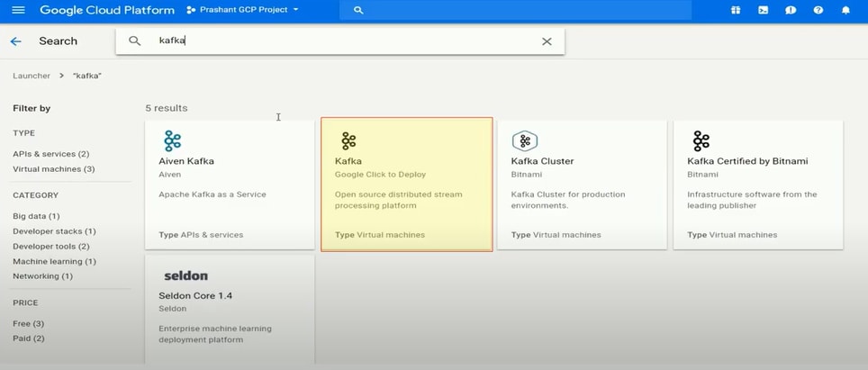Activate the Cloud Shell terminal icon
868x370 pixels.
pyautogui.click(x=763, y=10)
